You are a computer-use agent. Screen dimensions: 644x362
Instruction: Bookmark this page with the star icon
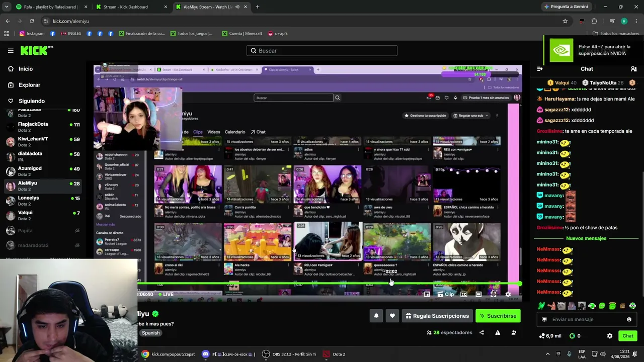pos(565,21)
